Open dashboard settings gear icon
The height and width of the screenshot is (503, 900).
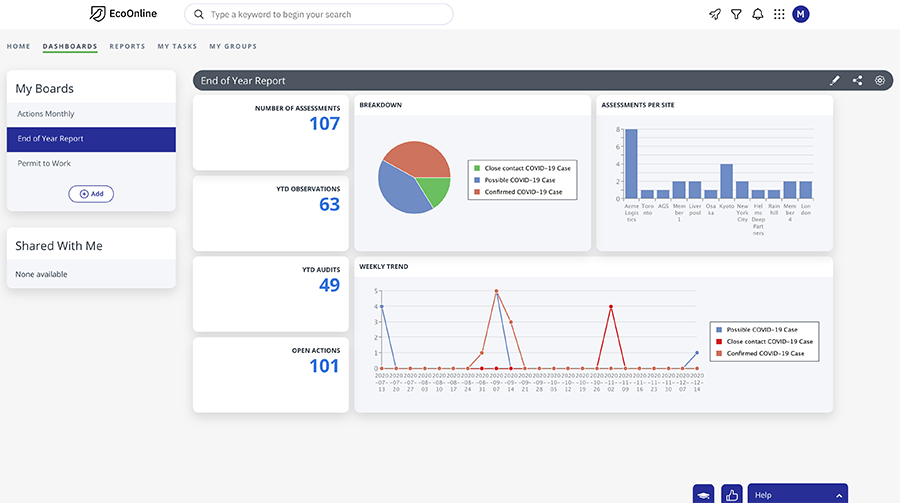pyautogui.click(x=879, y=80)
